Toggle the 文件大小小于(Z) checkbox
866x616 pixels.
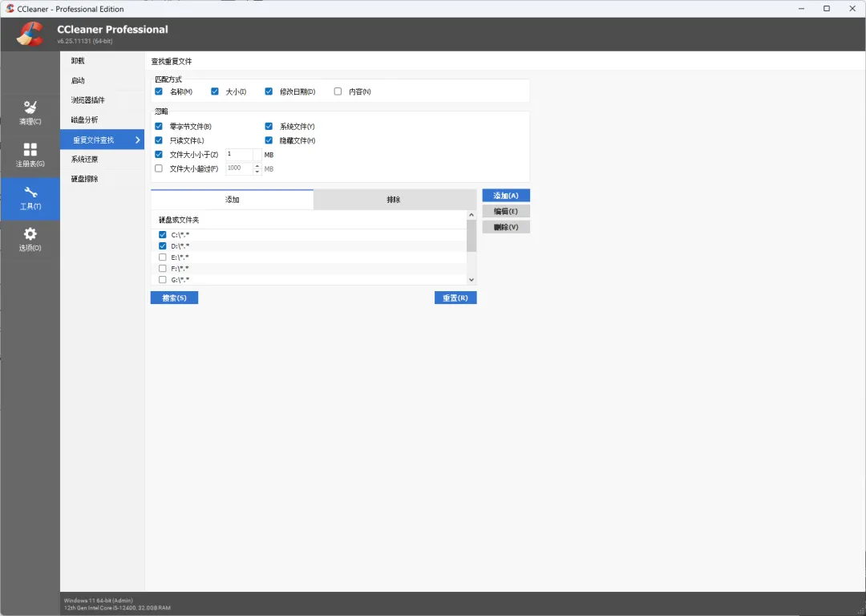[159, 155]
